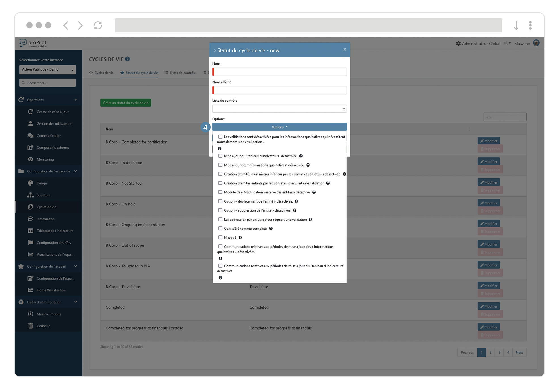Click the Nom input field
The height and width of the screenshot is (392, 559).
tap(279, 72)
